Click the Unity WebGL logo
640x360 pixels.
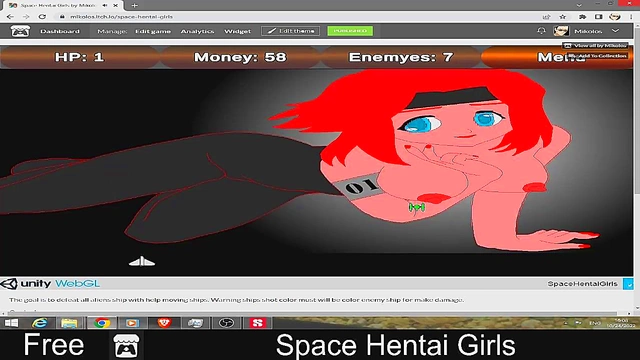coord(50,284)
